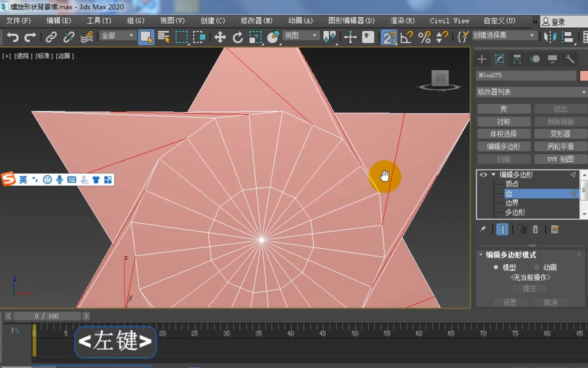Open Select by Name icon
588x368 pixels.
[163, 37]
